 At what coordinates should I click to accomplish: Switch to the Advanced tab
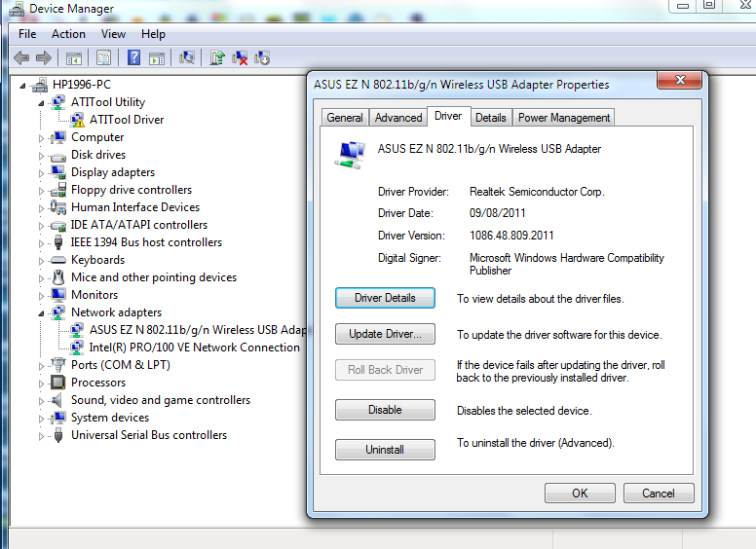[398, 118]
